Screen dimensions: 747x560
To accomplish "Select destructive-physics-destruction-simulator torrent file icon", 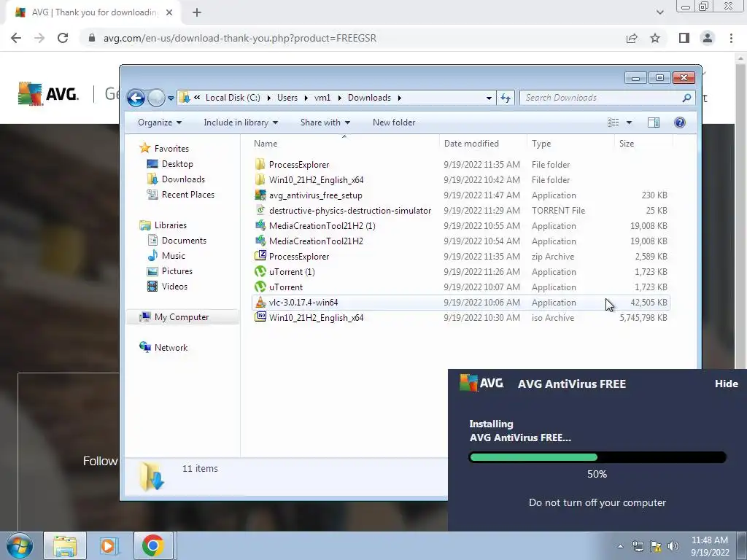I will pyautogui.click(x=260, y=210).
